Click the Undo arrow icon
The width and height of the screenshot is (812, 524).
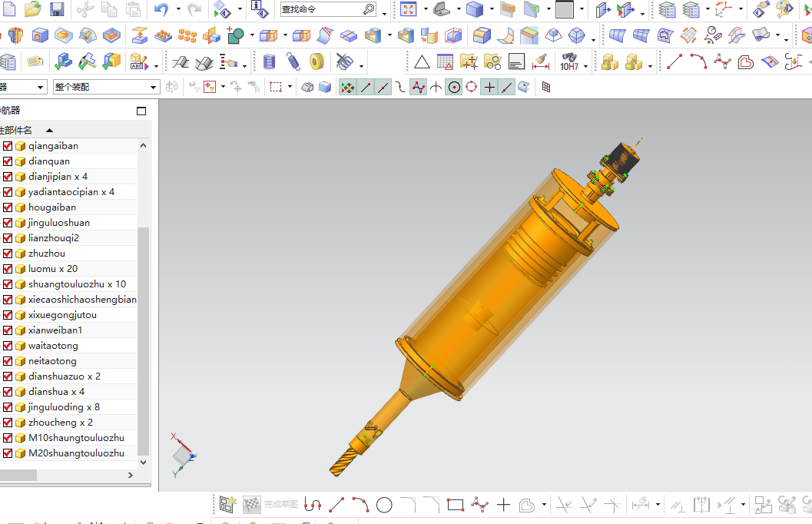pyautogui.click(x=162, y=8)
